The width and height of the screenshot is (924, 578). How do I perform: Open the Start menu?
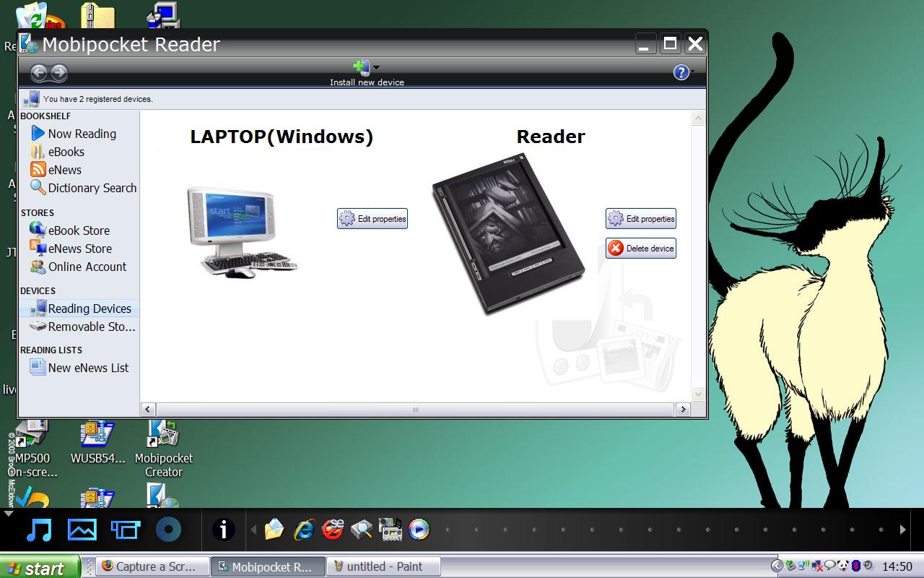coord(41,567)
